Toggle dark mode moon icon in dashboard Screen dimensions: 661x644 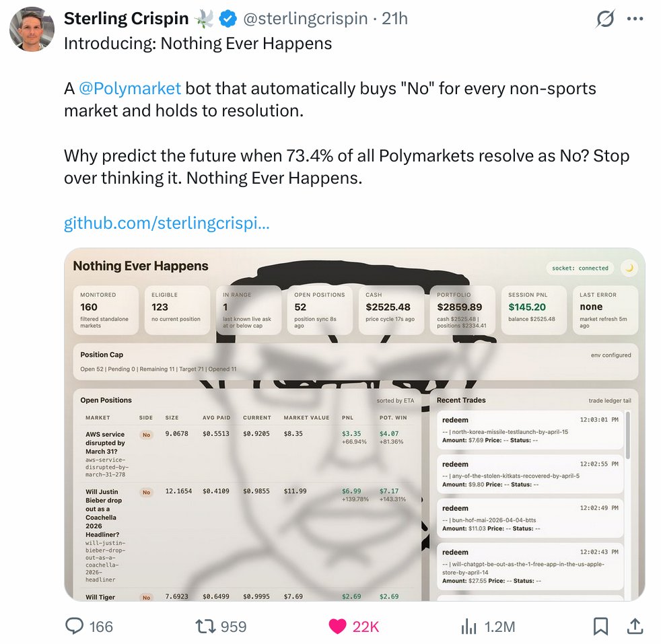(629, 268)
